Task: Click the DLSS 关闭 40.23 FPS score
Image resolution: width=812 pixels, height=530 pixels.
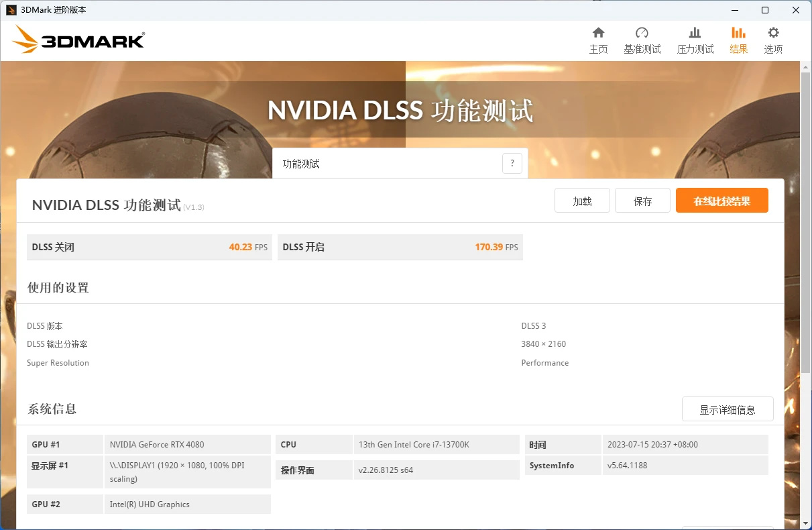Action: (x=150, y=247)
